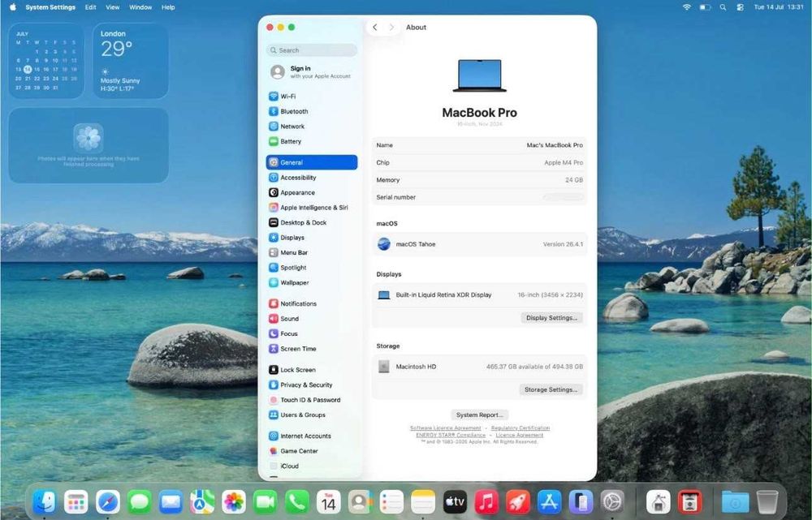This screenshot has width=812, height=520.
Task: Launch the Music app in Dock
Action: [486, 502]
